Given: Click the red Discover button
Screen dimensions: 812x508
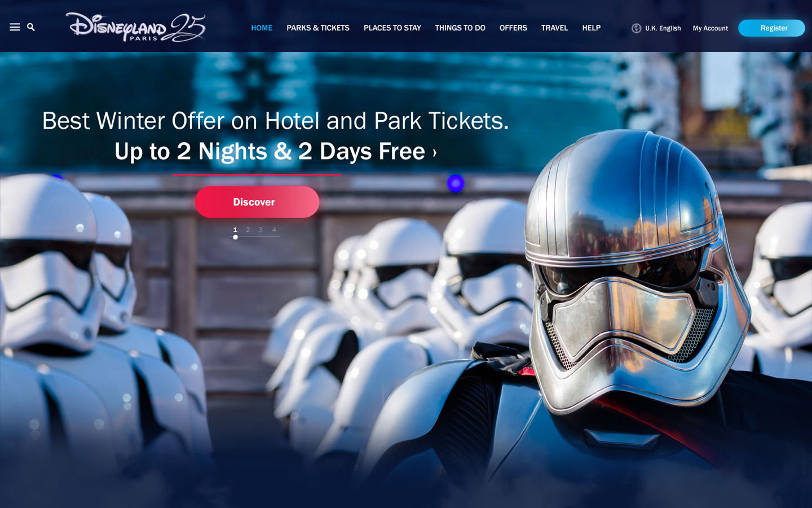Looking at the screenshot, I should tap(257, 202).
